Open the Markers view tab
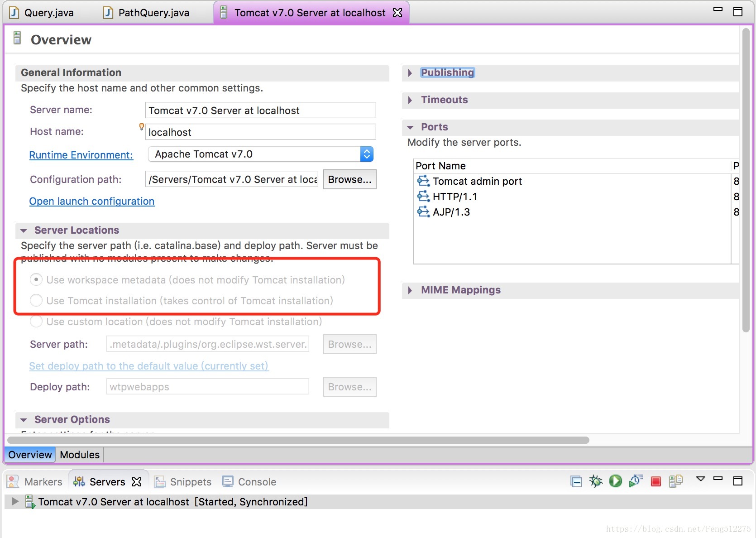Viewport: 756px width, 538px height. 35,482
